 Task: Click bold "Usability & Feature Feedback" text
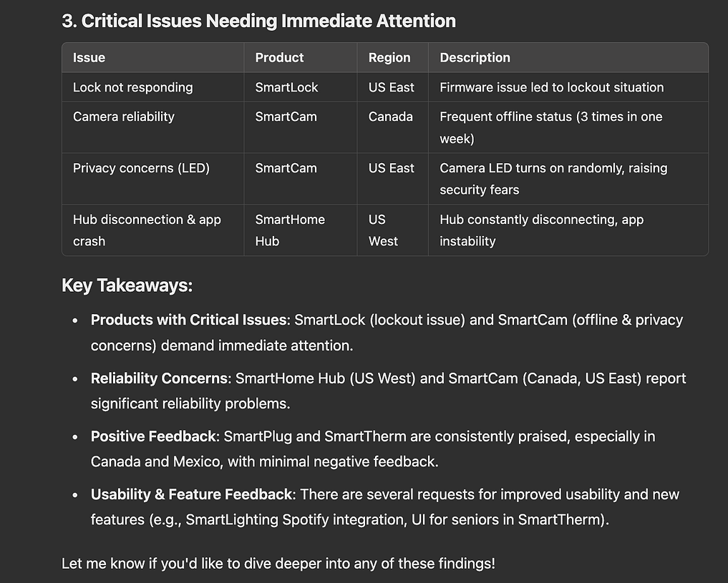[191, 494]
